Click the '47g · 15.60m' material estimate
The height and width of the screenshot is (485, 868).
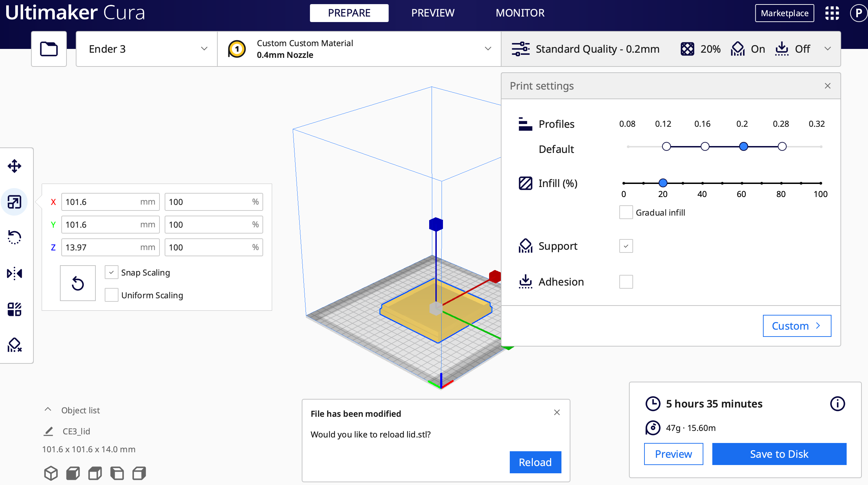pos(691,428)
